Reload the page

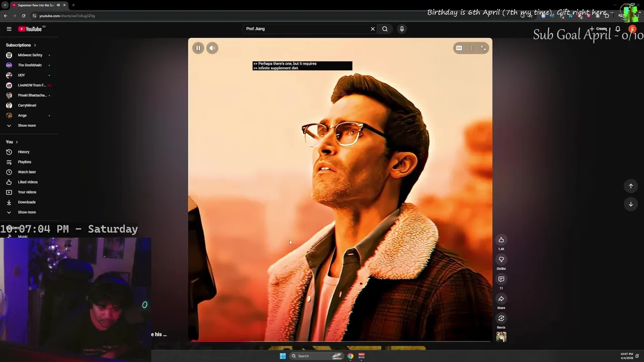(x=23, y=16)
